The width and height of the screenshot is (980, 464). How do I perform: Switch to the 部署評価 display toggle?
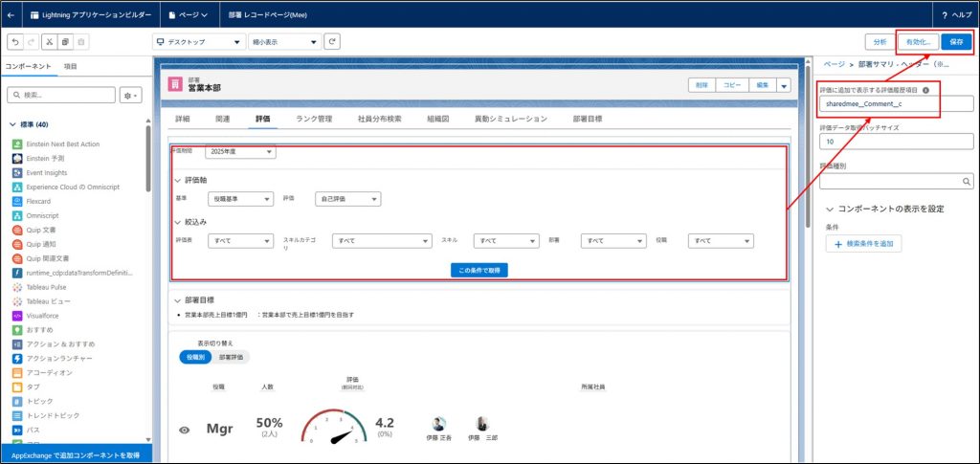(231, 357)
